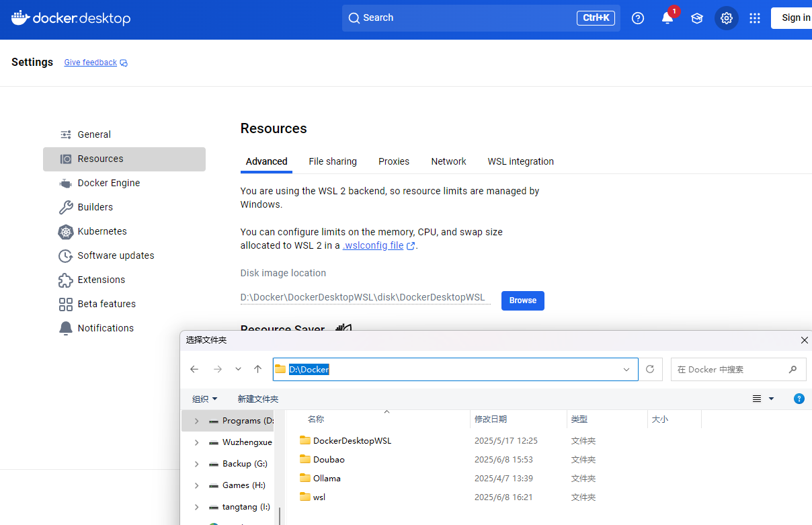Expand the Programs (D:) drive node

click(x=196, y=421)
